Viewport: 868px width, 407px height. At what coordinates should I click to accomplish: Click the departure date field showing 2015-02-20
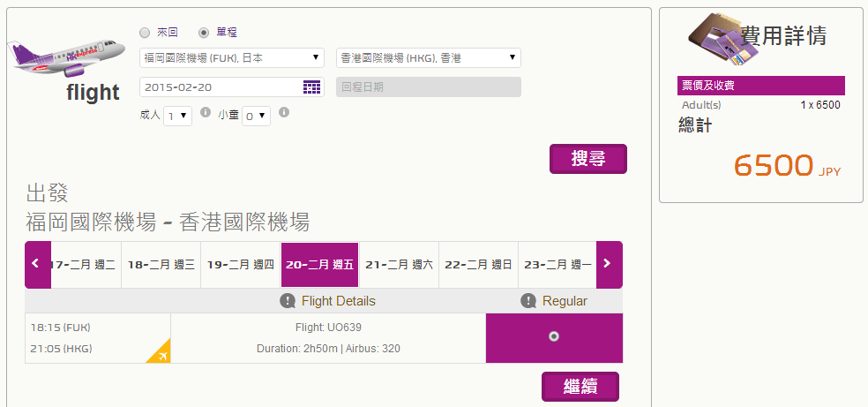click(221, 87)
